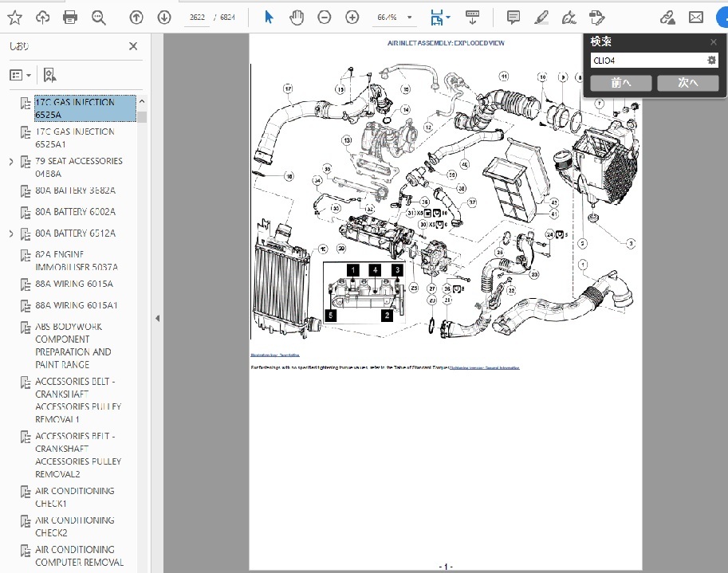Open the bookmarks options menu dropdown
The width and height of the screenshot is (728, 573).
click(x=21, y=75)
